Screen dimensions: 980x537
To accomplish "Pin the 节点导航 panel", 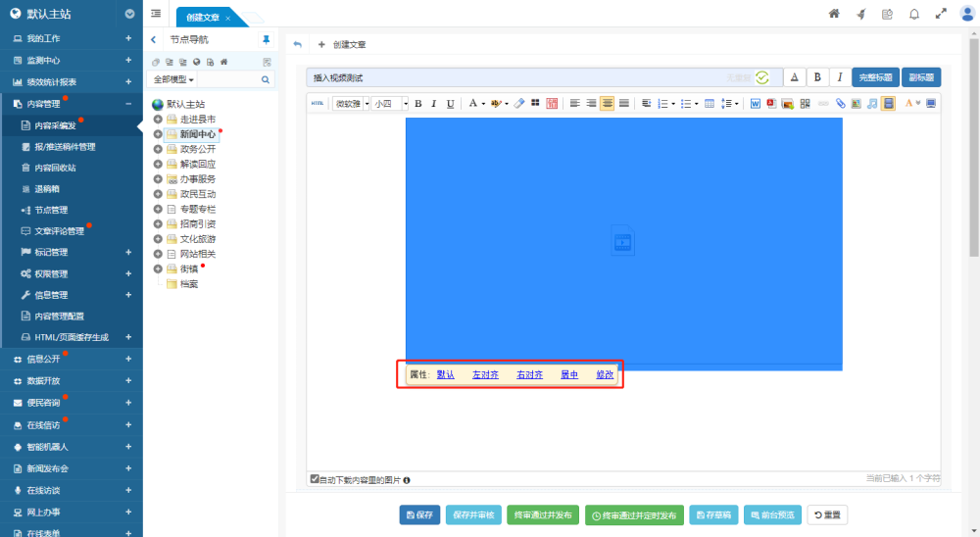I will pos(266,40).
